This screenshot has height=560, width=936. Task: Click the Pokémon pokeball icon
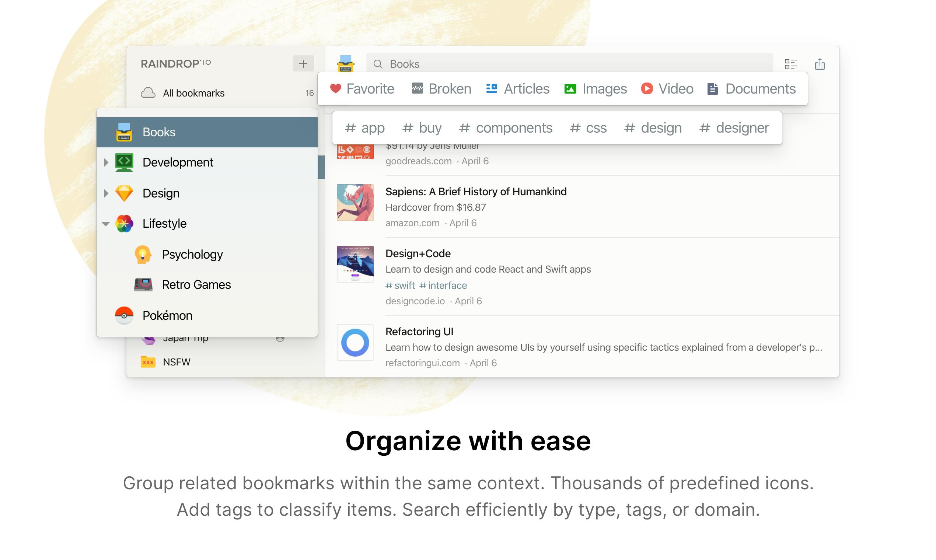(124, 315)
